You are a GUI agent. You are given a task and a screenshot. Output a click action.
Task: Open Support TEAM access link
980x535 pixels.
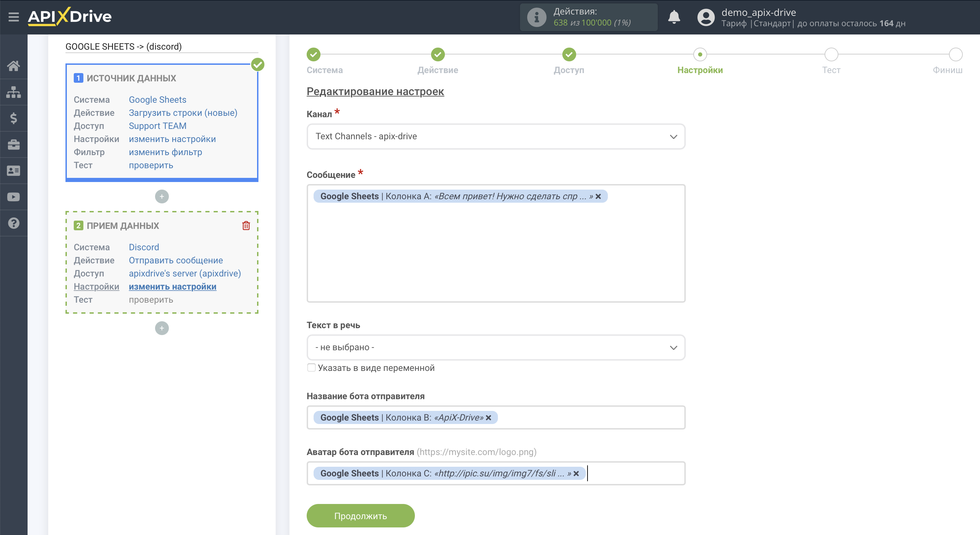[x=157, y=126]
